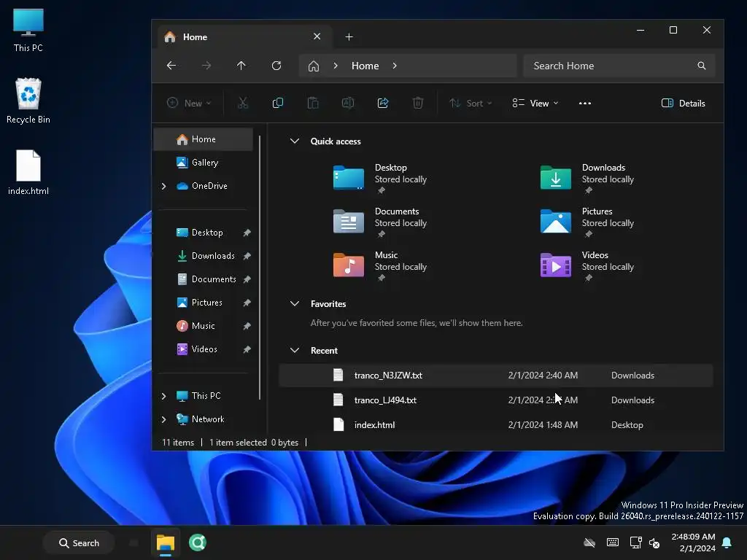Select recent file index.html
The width and height of the screenshot is (747, 560).
pyautogui.click(x=495, y=425)
